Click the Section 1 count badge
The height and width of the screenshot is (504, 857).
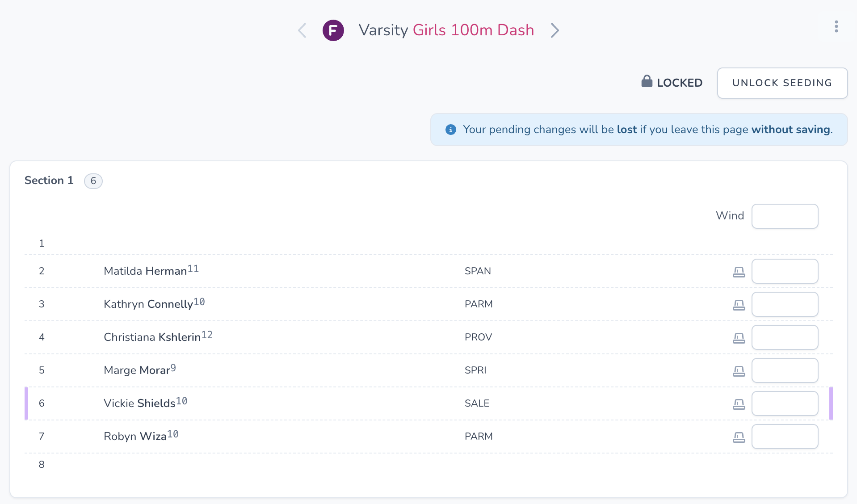[93, 181]
